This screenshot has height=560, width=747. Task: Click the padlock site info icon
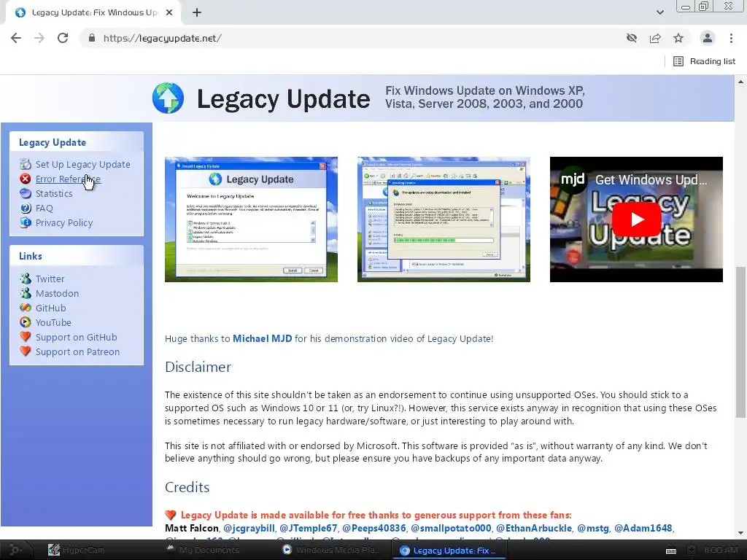tap(92, 38)
